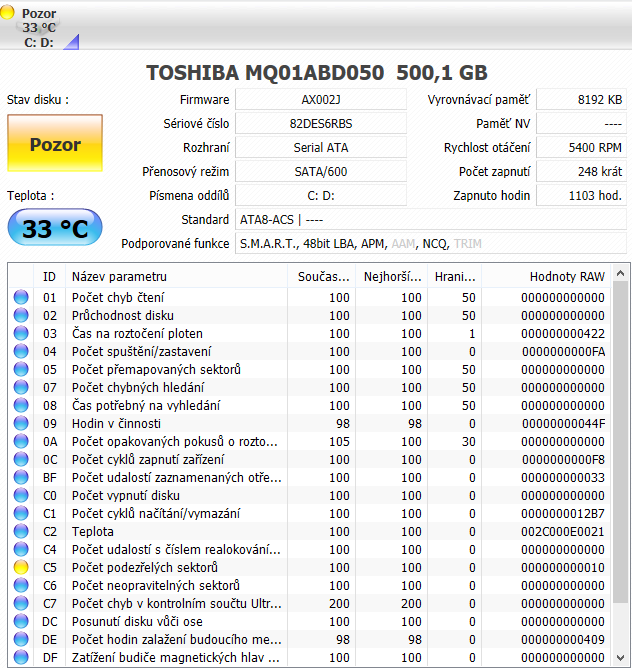The height and width of the screenshot is (668, 632).
Task: Click the Vyrovnávací paměť field 8192 KB
Action: (581, 99)
